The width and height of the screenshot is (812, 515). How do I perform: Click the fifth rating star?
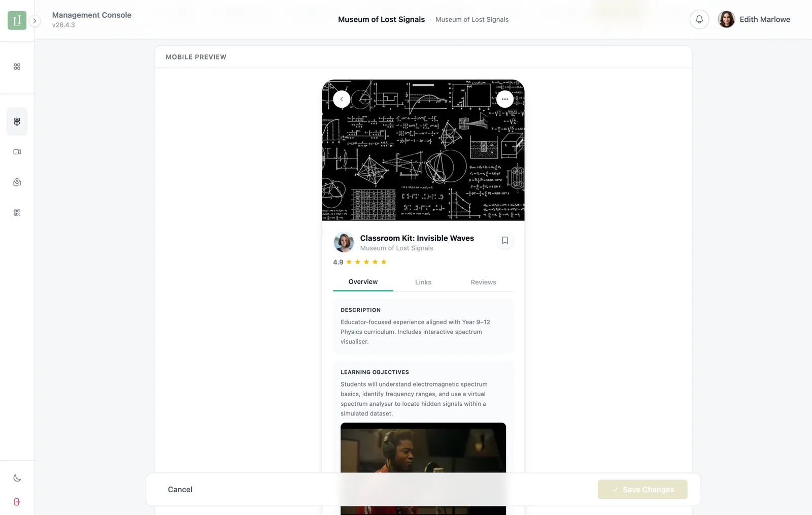384,262
